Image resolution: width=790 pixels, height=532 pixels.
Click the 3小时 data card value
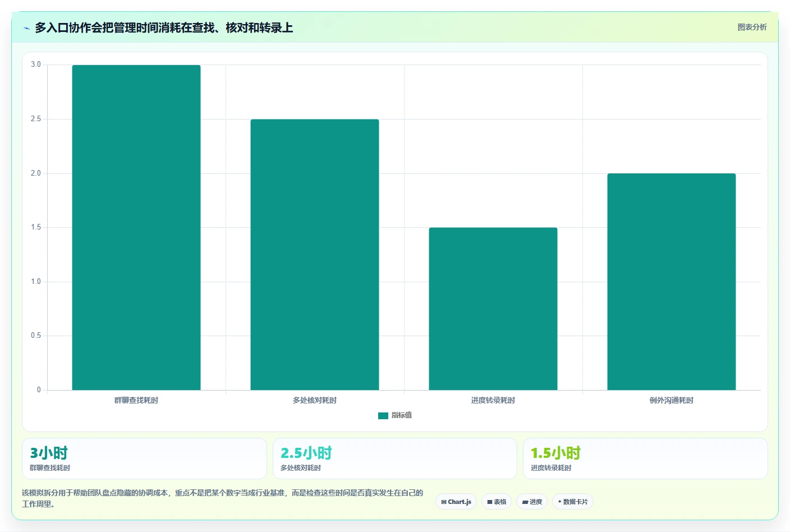[x=49, y=453]
